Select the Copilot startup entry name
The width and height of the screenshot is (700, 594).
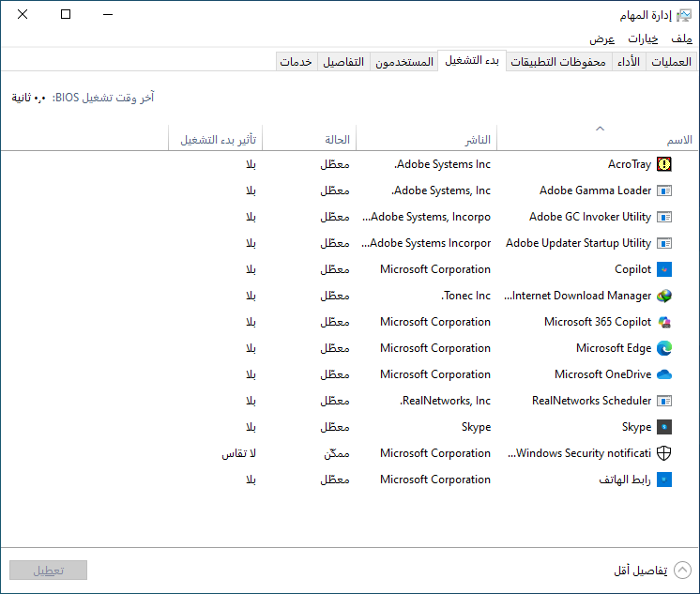tap(633, 269)
